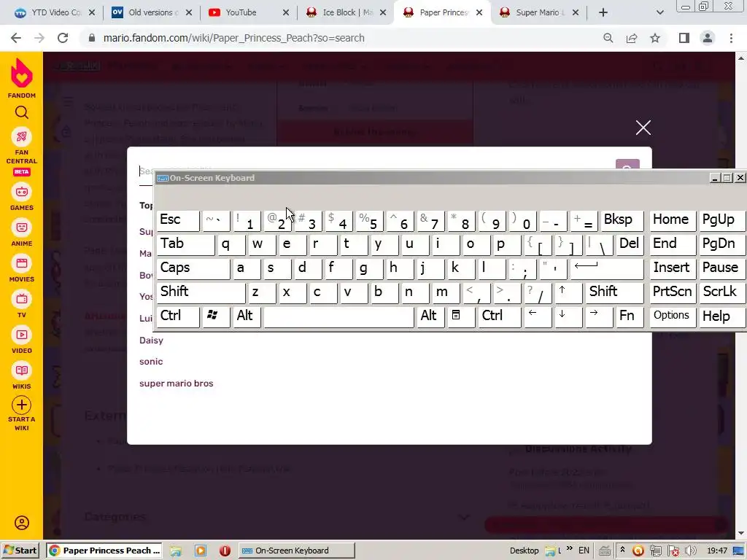Select the Daisy search suggestion
The image size is (747, 560).
151,341
